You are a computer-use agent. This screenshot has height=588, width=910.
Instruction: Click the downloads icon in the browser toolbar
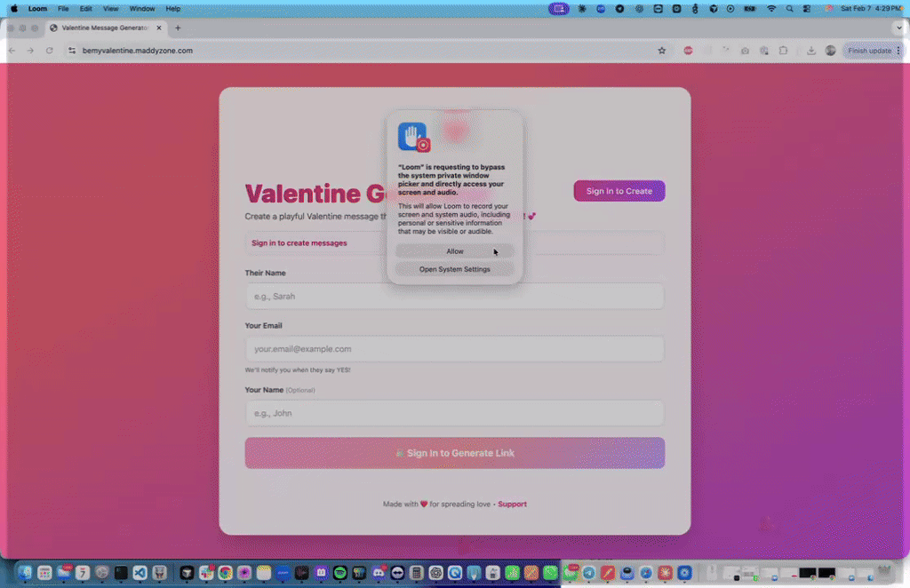tap(810, 51)
